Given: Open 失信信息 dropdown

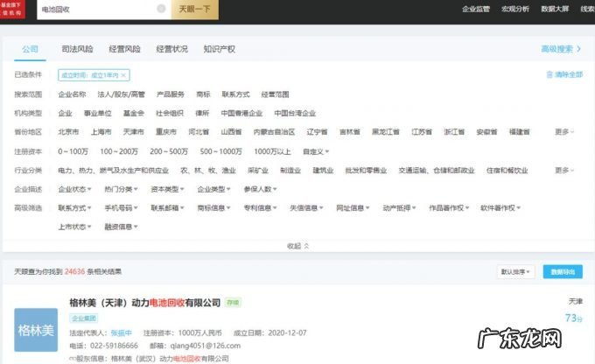Looking at the screenshot, I should point(306,207).
